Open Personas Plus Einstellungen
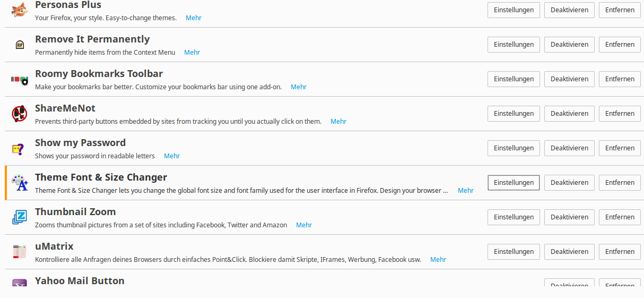This screenshot has height=298, width=644. [x=514, y=10]
